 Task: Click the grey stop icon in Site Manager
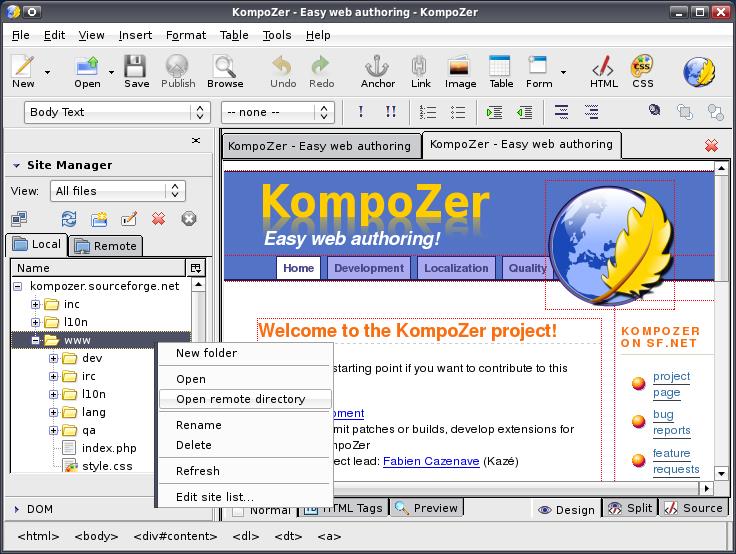coord(189,219)
